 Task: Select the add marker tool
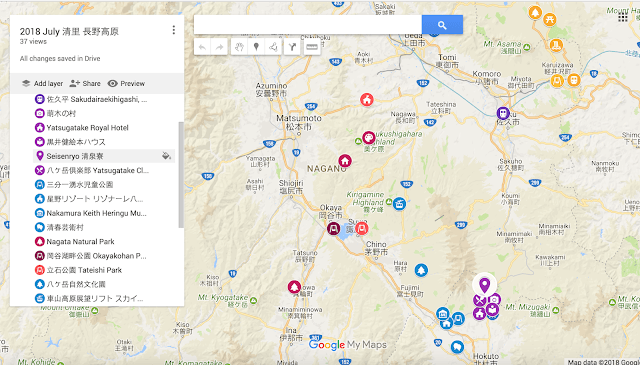point(256,47)
